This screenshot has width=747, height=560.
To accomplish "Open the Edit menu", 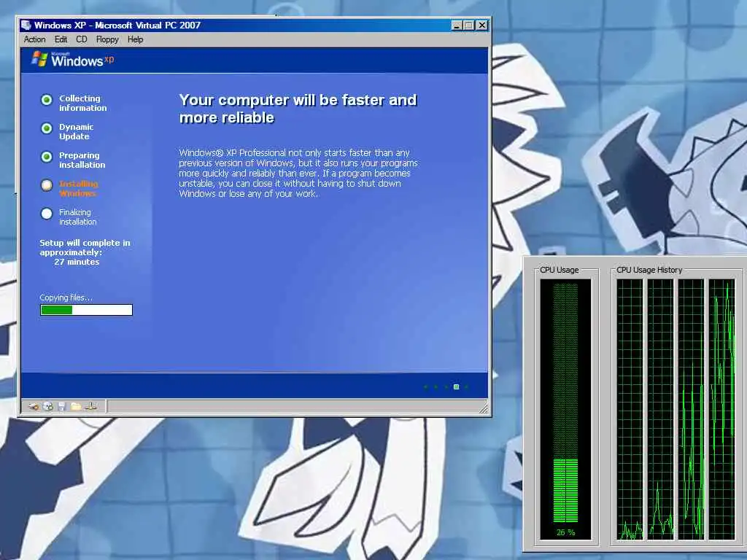I will pos(61,39).
